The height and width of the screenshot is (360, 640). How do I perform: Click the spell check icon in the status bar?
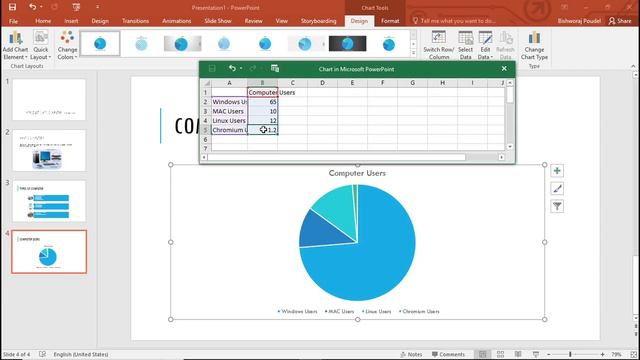(x=42, y=354)
